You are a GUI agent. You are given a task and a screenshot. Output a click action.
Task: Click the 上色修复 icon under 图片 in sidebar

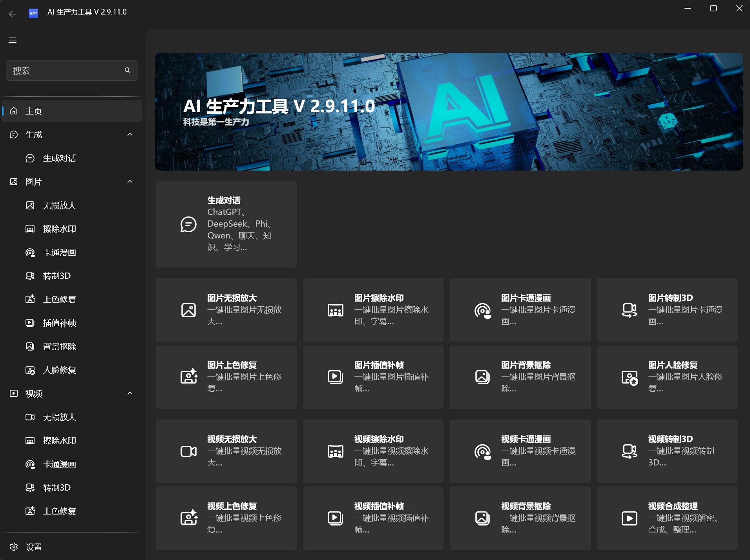(x=30, y=299)
